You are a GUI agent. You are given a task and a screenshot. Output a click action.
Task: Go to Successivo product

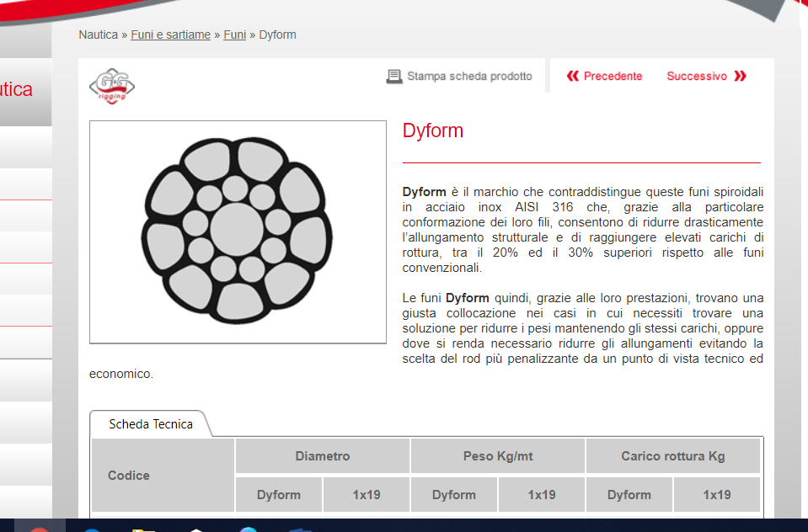click(697, 77)
